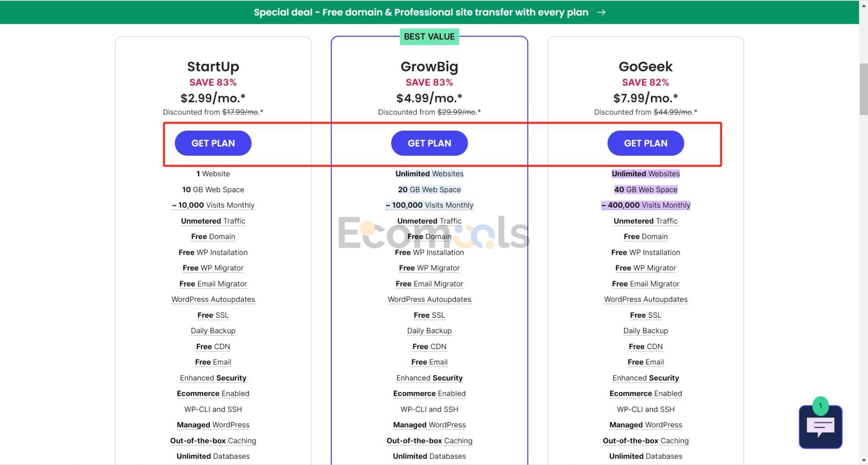Image resolution: width=868 pixels, height=465 pixels.
Task: Click GrowBig 'WordPress Autoupdates' feature
Action: [429, 299]
